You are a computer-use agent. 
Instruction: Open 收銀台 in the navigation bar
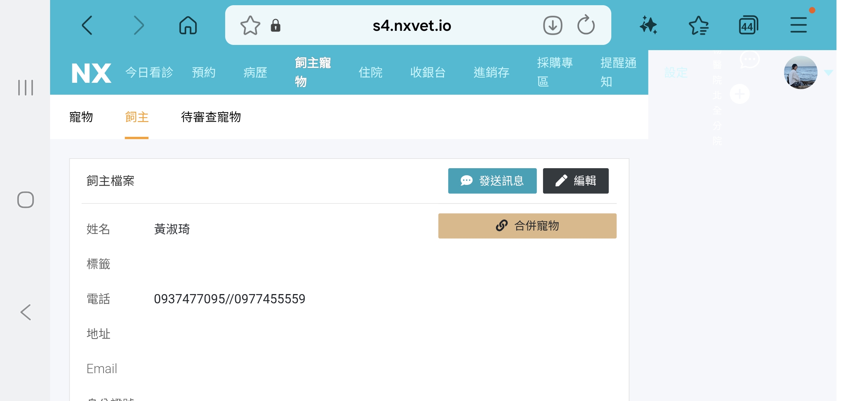pyautogui.click(x=428, y=72)
